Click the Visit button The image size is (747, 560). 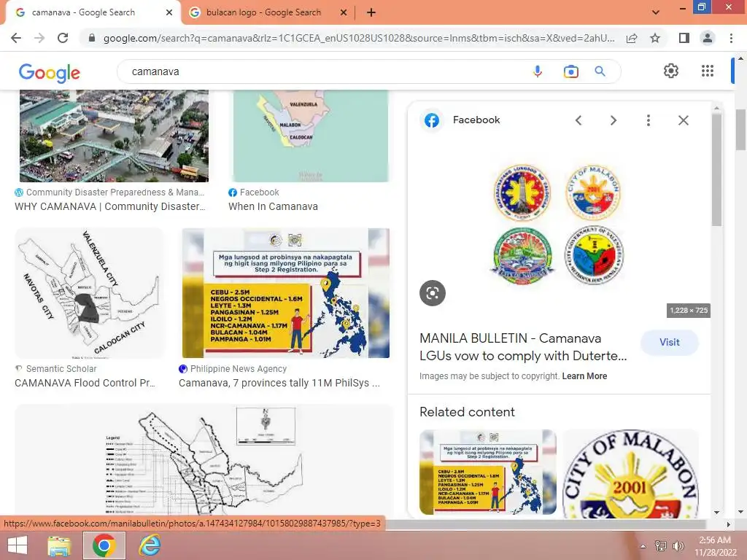[670, 343]
